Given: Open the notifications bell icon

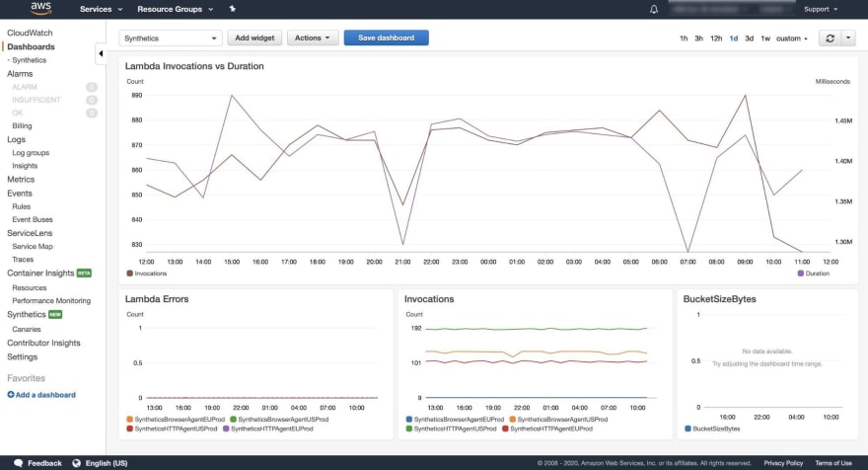Looking at the screenshot, I should click(654, 9).
